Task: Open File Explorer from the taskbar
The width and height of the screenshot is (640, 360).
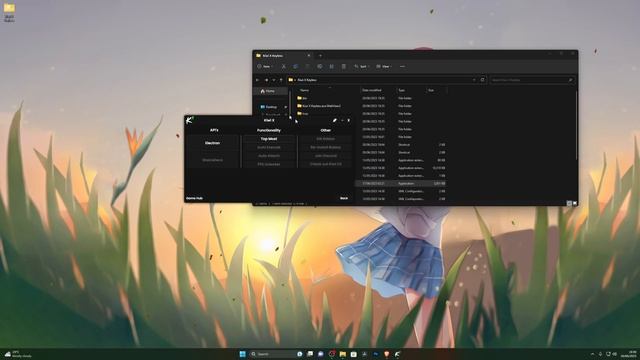Action: tap(342, 354)
